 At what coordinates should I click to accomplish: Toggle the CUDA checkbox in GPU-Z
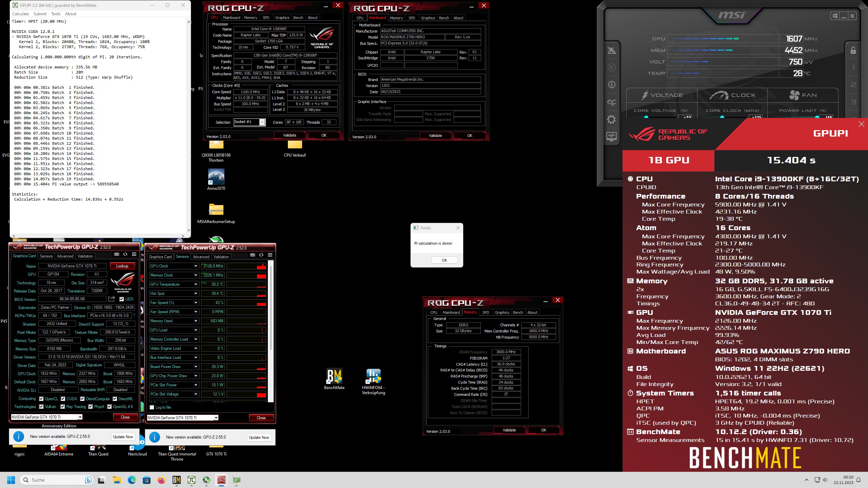coord(63,399)
